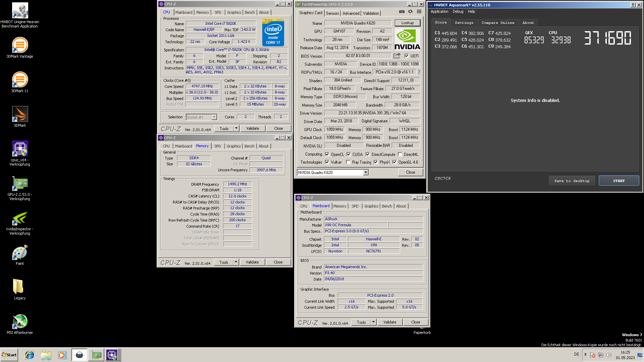644x362 pixels.
Task: Switch to the GPU-Z taskbar button
Action: pyautogui.click(x=96, y=355)
